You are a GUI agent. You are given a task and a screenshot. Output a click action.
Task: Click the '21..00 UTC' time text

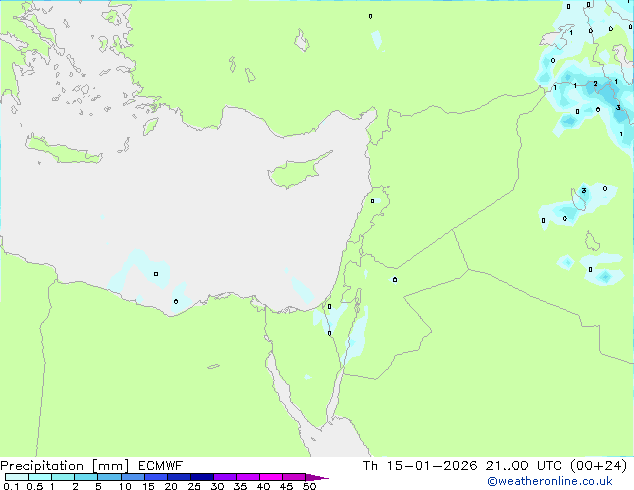coord(524,466)
